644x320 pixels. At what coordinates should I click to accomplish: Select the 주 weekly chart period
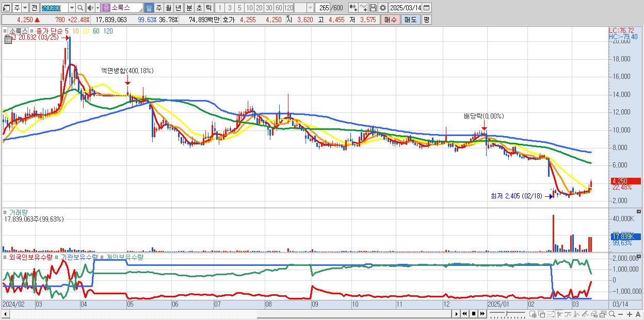pyautogui.click(x=158, y=8)
